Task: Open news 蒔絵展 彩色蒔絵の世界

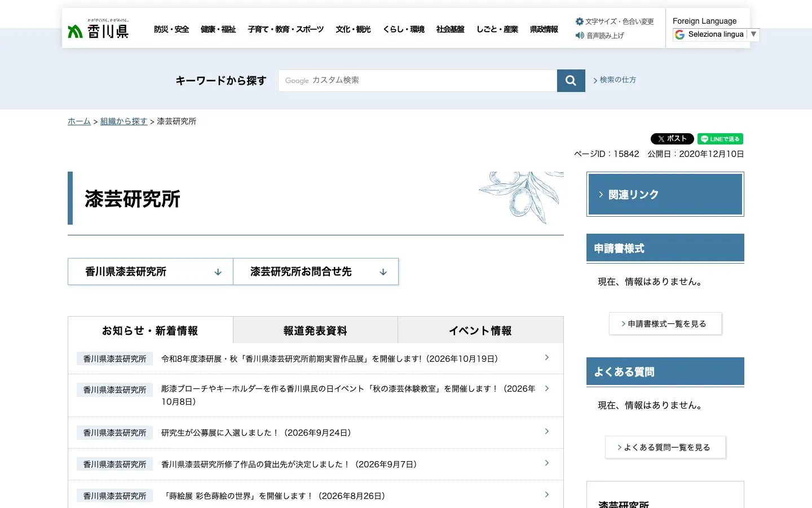Action: coord(275,496)
